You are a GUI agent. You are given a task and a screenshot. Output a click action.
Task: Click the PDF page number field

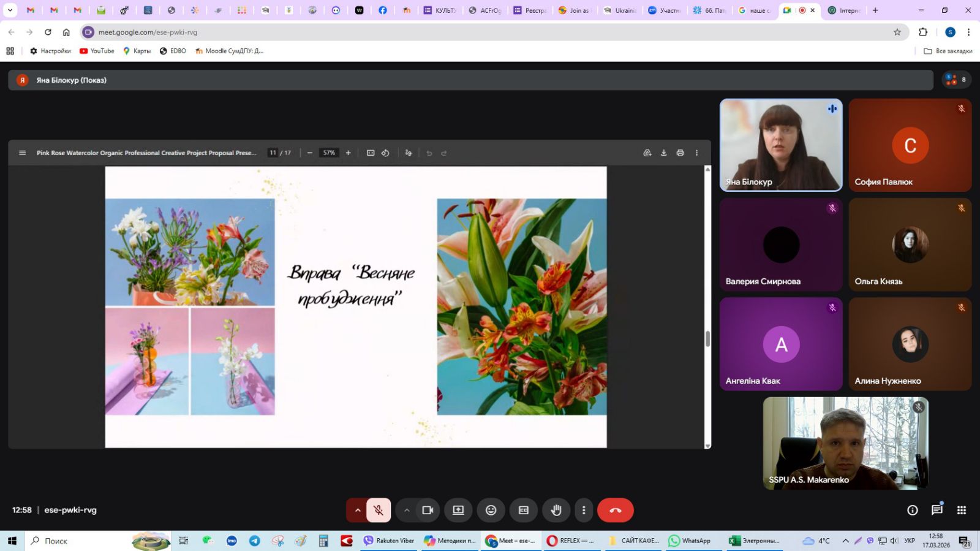tap(273, 153)
